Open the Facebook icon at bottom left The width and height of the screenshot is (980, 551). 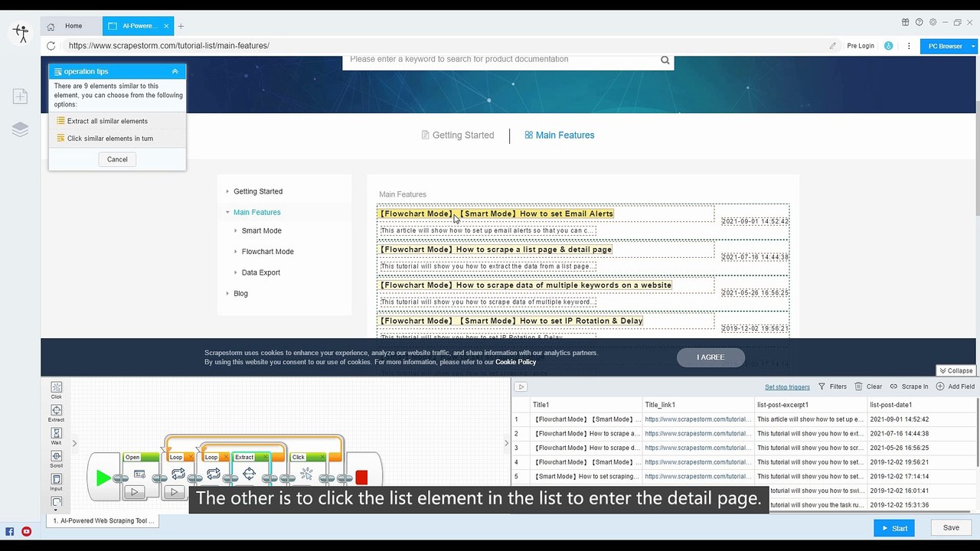(10, 531)
